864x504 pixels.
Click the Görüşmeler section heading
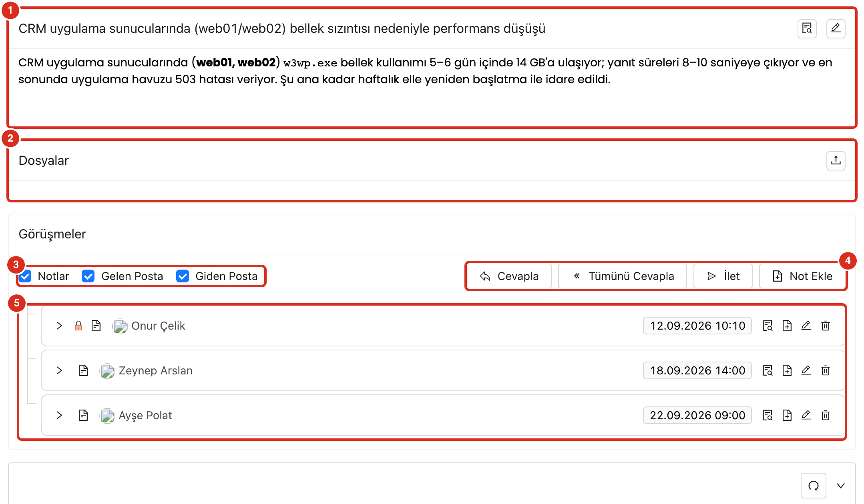pyautogui.click(x=52, y=234)
